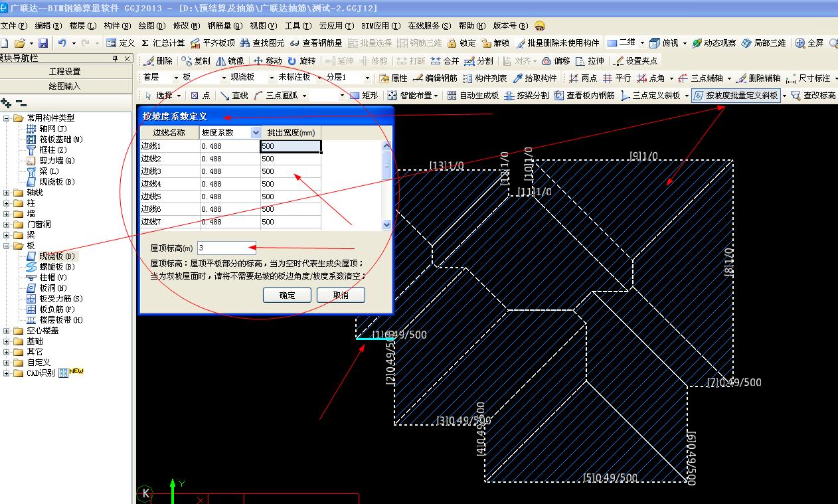This screenshot has height=504, width=838.
Task: Click 汇总计算 sum calculation tool
Action: pos(163,43)
